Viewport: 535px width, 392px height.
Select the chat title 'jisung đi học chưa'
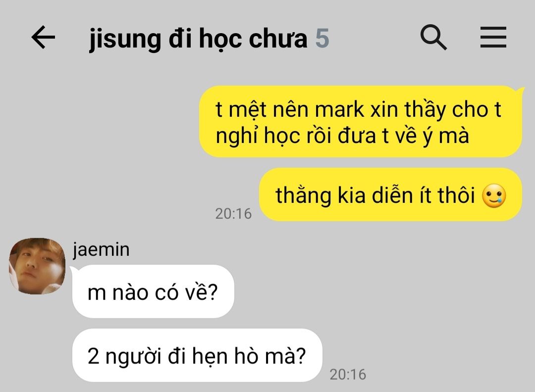(x=198, y=39)
